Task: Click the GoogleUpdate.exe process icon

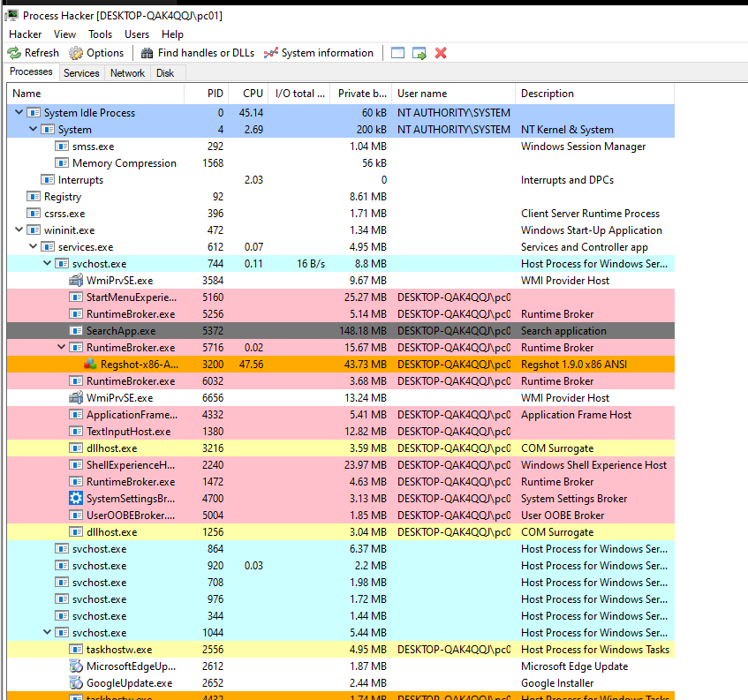Action: point(76,683)
